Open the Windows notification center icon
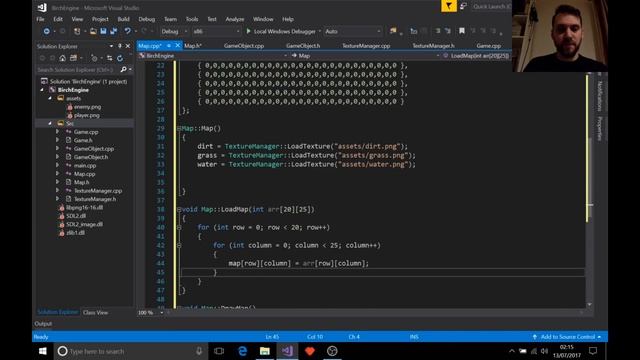This screenshot has height=360, width=640. pos(593,351)
